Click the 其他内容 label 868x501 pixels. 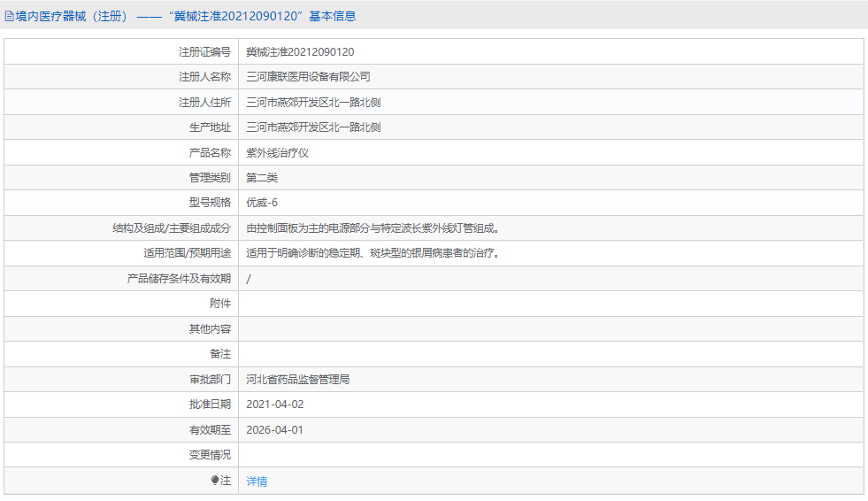[x=210, y=328]
